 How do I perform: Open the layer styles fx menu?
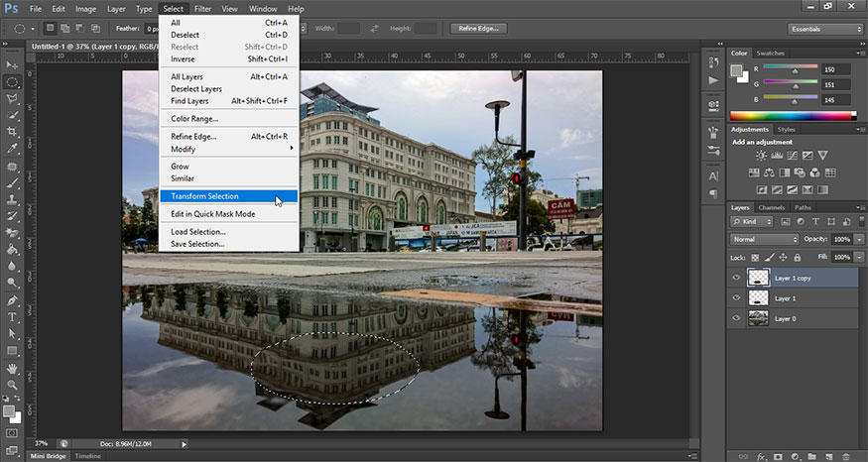pyautogui.click(x=761, y=456)
